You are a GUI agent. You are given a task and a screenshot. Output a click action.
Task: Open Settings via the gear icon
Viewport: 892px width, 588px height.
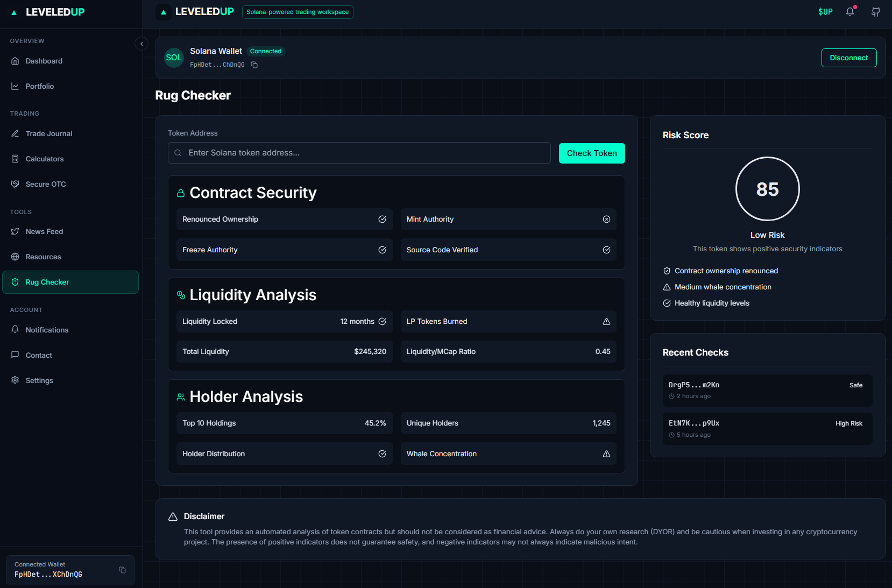[16, 380]
